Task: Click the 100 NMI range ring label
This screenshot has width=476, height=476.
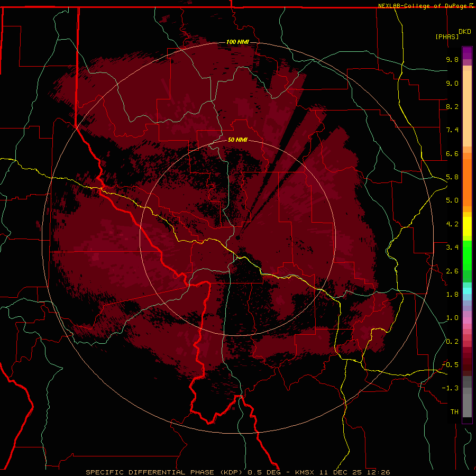Action: pyautogui.click(x=237, y=42)
